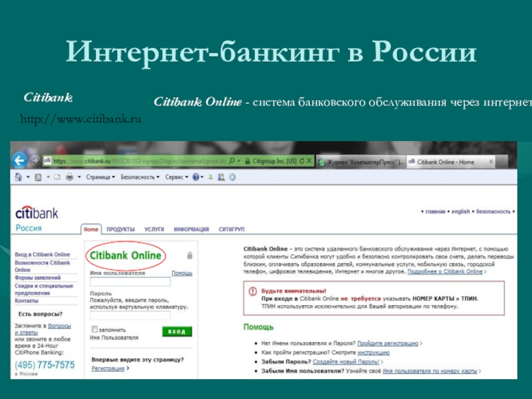Click the browser Forward arrow button
532x399 pixels.
tap(35, 160)
